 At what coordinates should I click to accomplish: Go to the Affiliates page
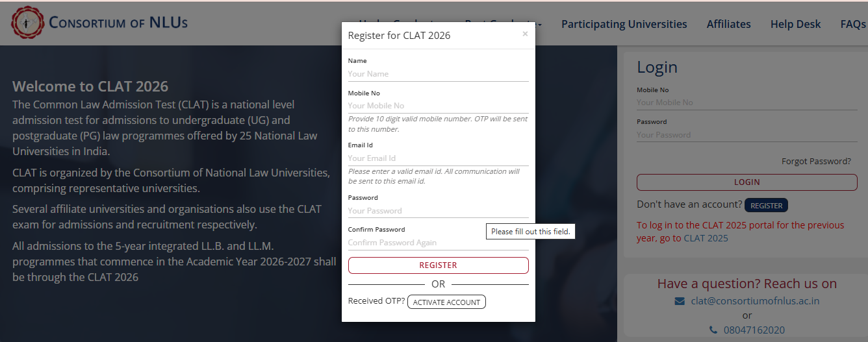click(x=728, y=24)
